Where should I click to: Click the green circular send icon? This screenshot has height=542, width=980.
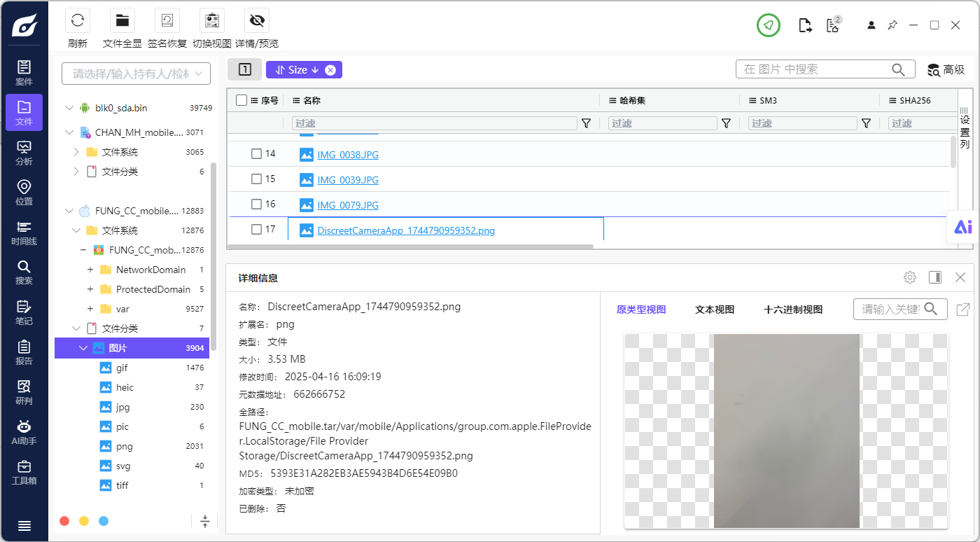pyautogui.click(x=769, y=25)
